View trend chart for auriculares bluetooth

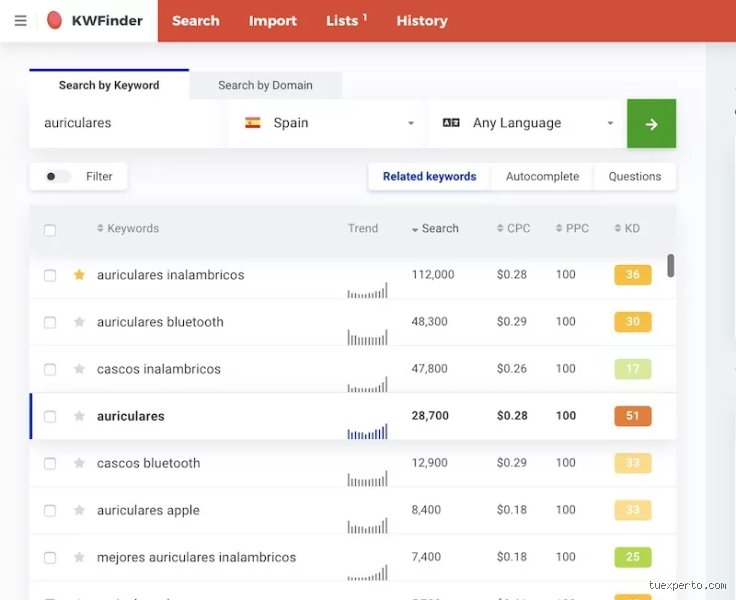tap(368, 337)
